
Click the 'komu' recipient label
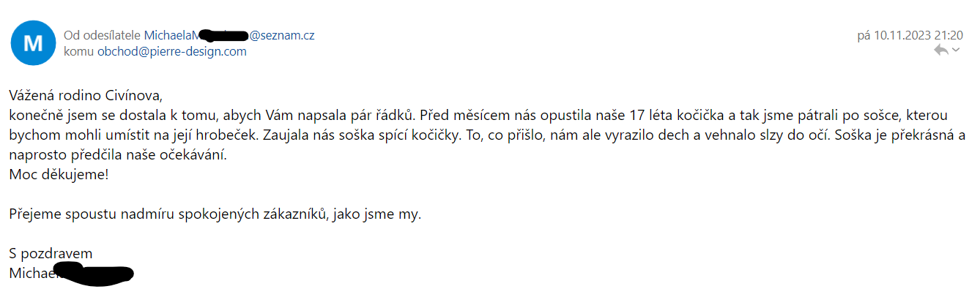point(79,51)
